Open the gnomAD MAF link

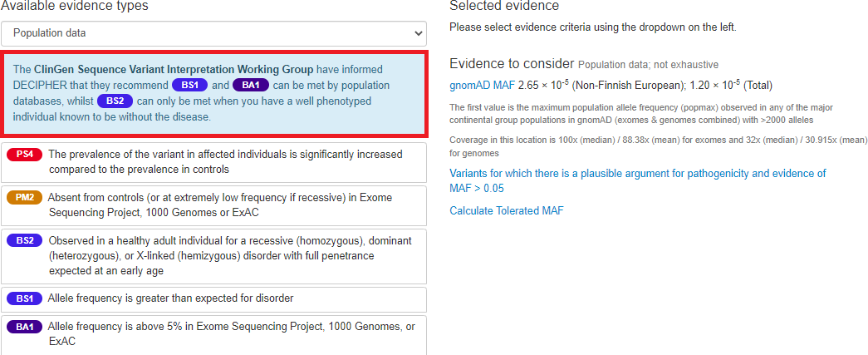pos(482,86)
